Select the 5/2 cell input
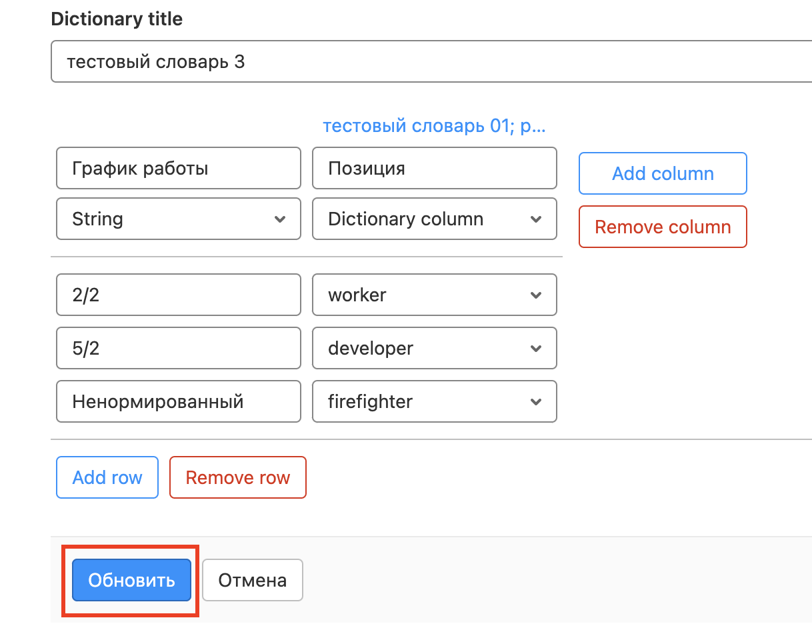 click(x=179, y=349)
